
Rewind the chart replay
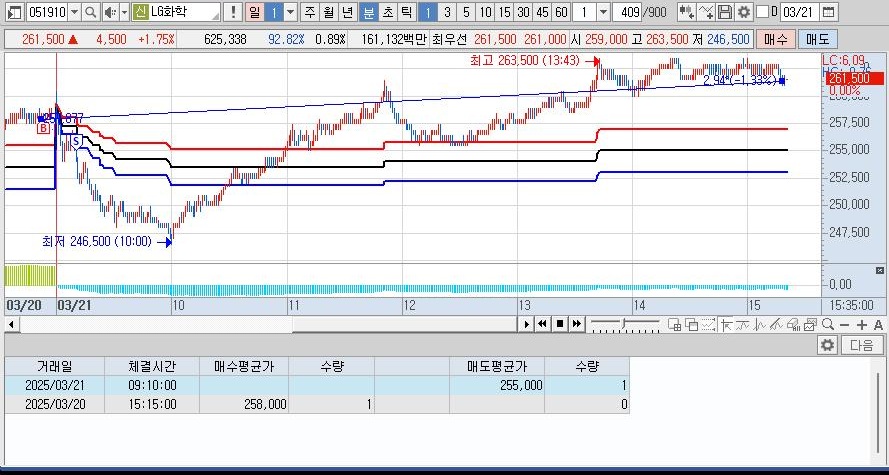tap(543, 324)
